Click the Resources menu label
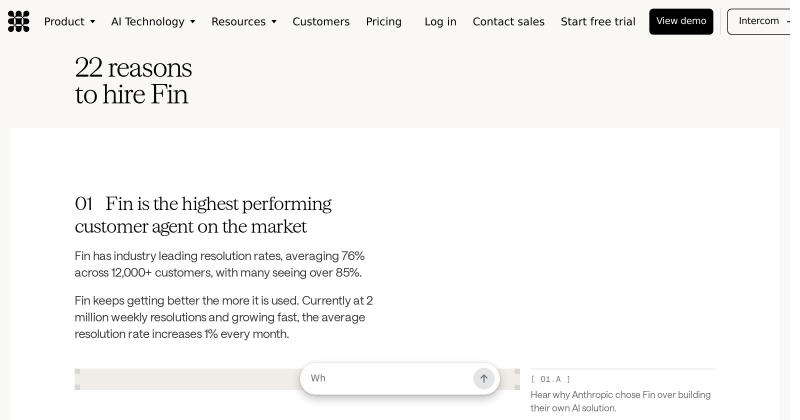 tap(238, 21)
